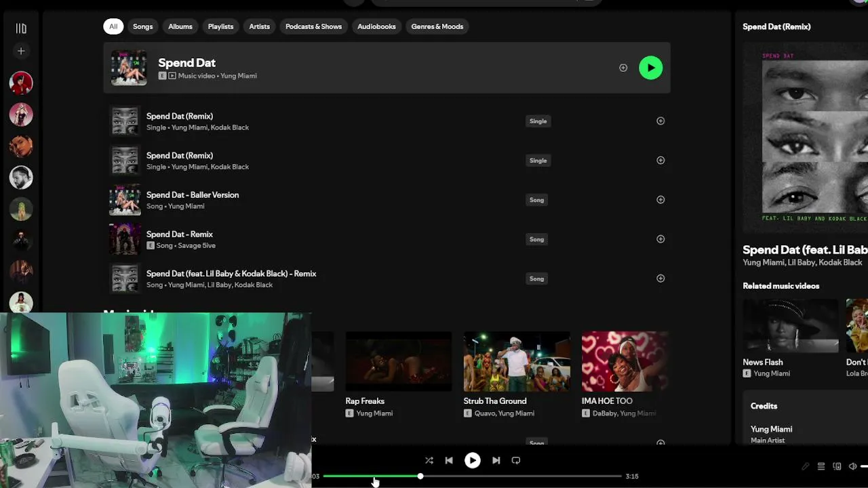Open Quavo, Yung Miami artist link

(x=504, y=413)
